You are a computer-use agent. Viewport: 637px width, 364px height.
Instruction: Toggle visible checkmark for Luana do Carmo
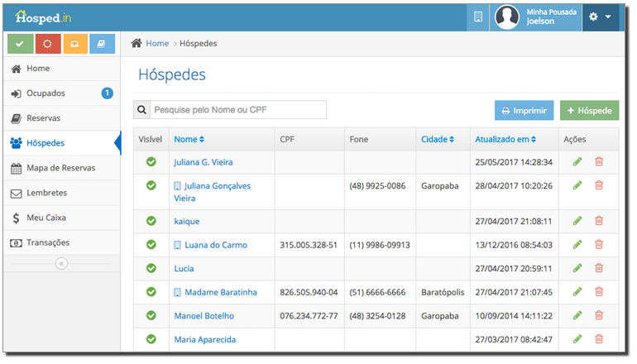coord(151,245)
